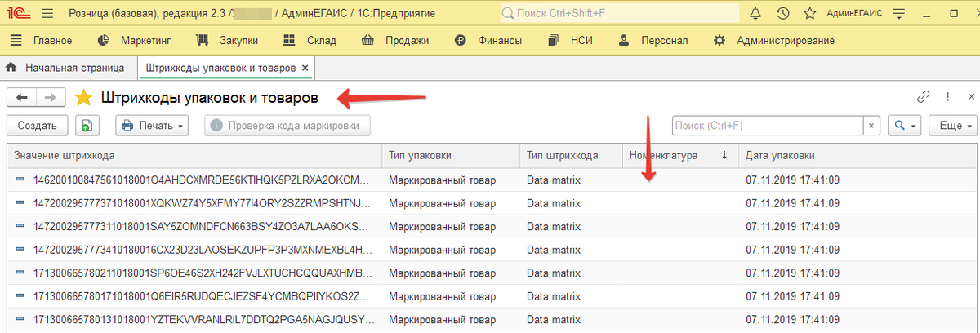Open the Финансы section
This screenshot has width=980, height=333.
(x=488, y=40)
